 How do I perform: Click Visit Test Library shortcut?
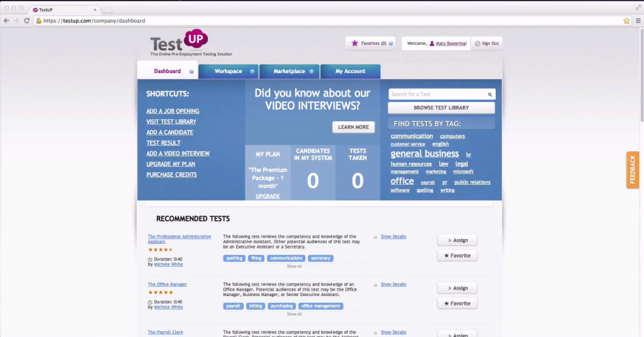tap(171, 122)
